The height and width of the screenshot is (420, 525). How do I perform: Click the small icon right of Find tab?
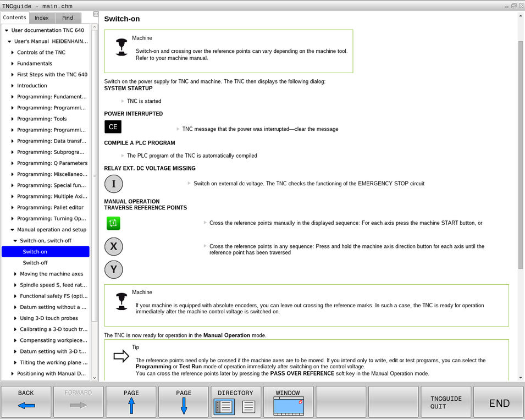click(96, 14)
